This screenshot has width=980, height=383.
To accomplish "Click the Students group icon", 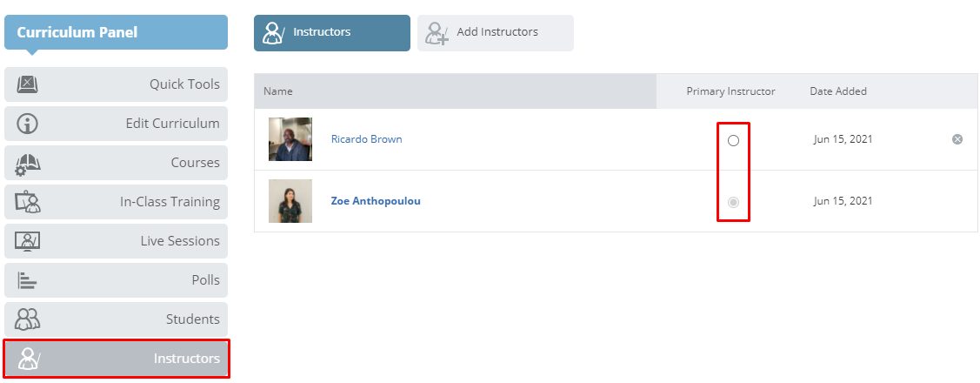I will 28,319.
